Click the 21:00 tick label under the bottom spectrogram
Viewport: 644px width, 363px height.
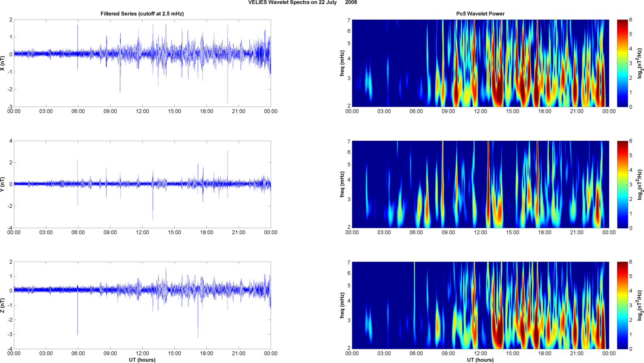point(577,354)
